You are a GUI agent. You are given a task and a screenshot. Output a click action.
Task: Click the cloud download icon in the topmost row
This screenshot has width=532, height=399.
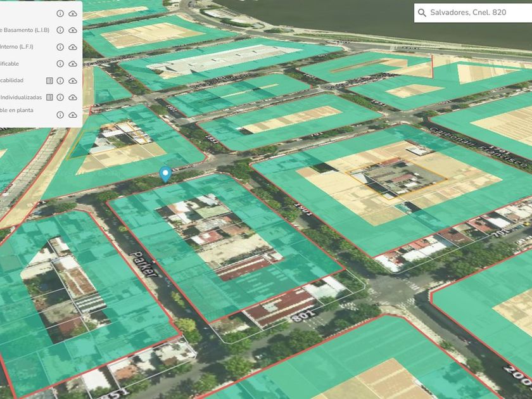click(x=73, y=13)
